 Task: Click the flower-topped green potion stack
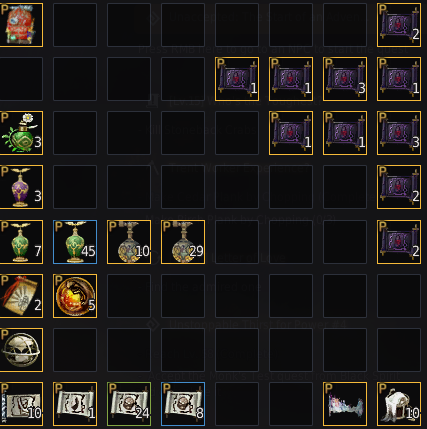pyautogui.click(x=21, y=133)
